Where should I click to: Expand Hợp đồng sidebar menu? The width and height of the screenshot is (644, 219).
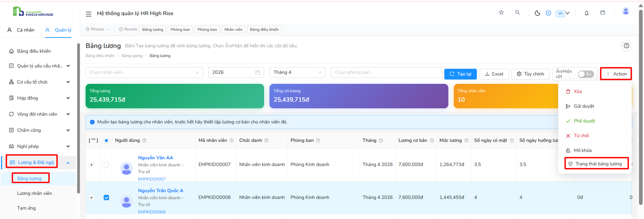pos(39,98)
